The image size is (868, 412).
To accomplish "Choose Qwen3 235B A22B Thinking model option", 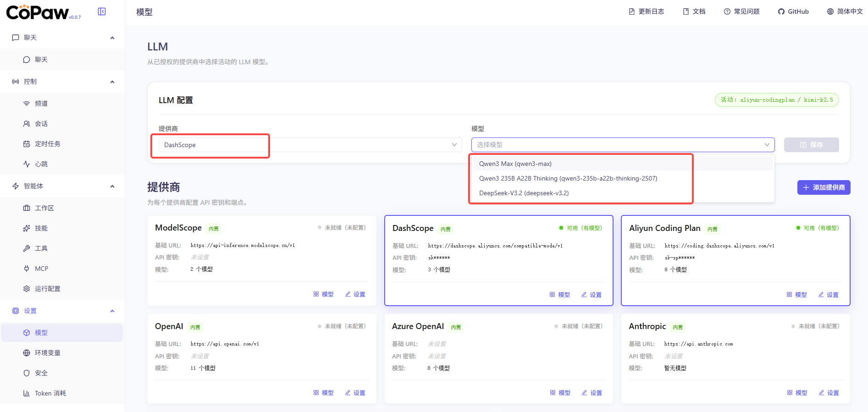I will click(x=623, y=178).
